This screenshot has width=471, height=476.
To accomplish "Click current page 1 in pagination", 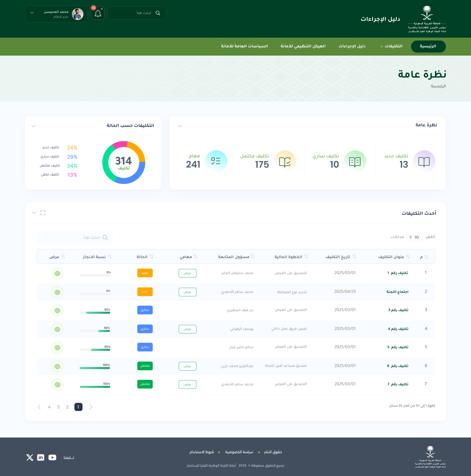I will point(78,407).
